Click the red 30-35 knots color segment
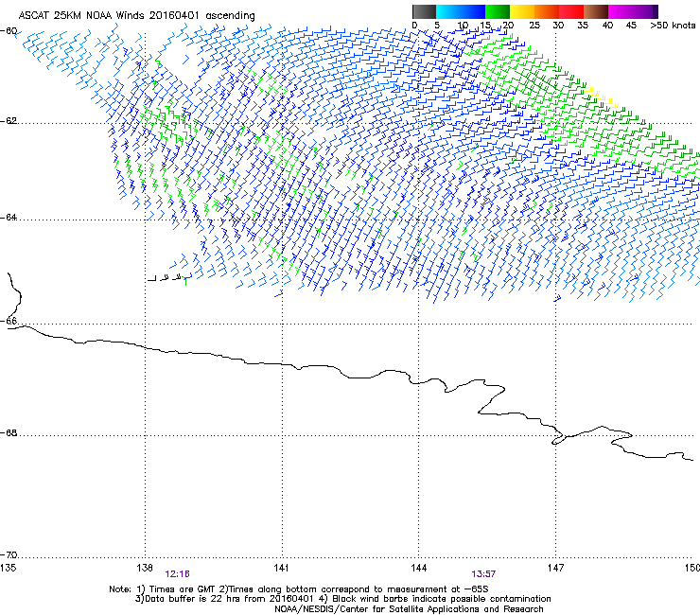 tap(571, 11)
